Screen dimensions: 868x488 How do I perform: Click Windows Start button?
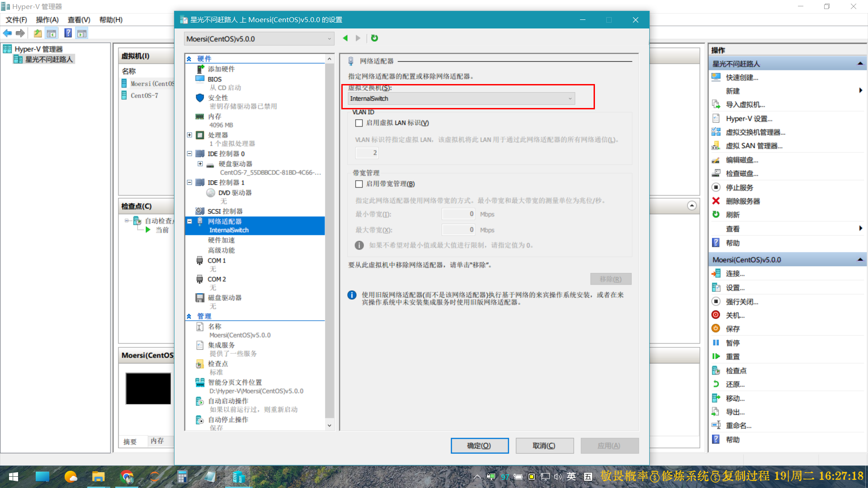[14, 477]
